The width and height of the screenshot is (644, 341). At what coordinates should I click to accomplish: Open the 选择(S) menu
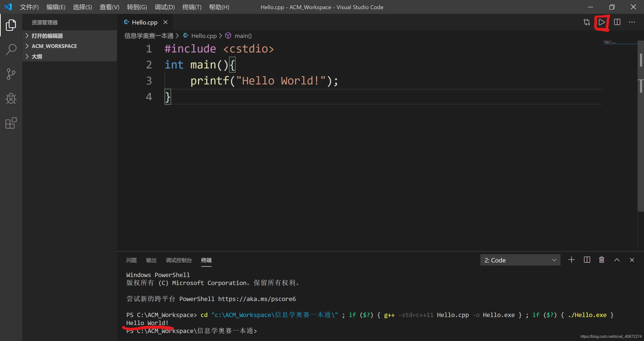(82, 7)
